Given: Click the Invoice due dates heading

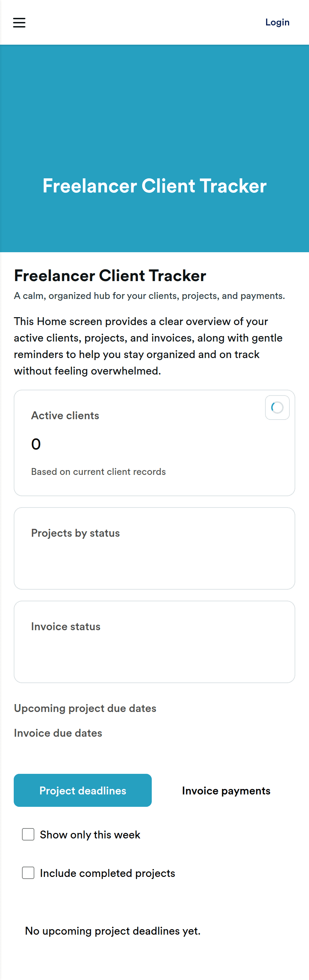Looking at the screenshot, I should (x=58, y=733).
